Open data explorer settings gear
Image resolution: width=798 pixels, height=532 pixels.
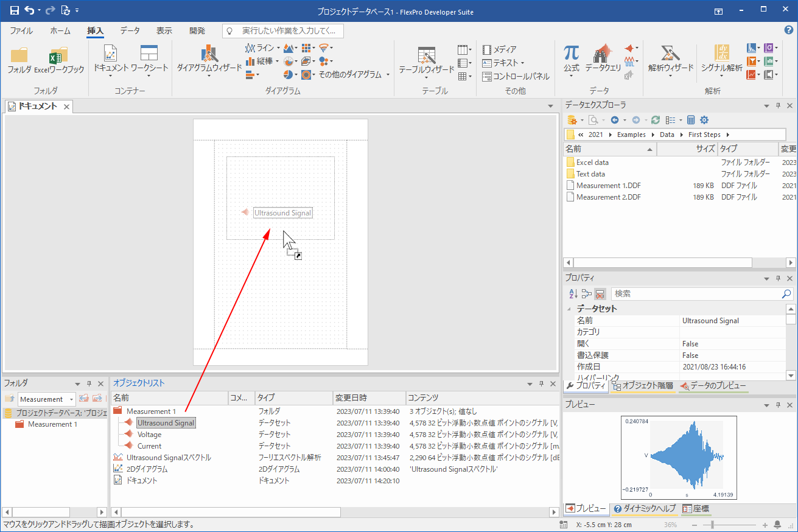click(704, 120)
